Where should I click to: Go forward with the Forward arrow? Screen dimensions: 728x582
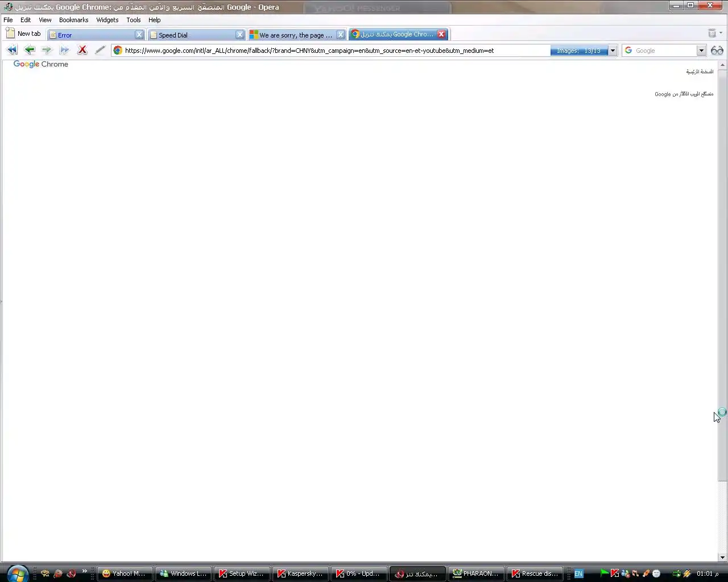[47, 50]
